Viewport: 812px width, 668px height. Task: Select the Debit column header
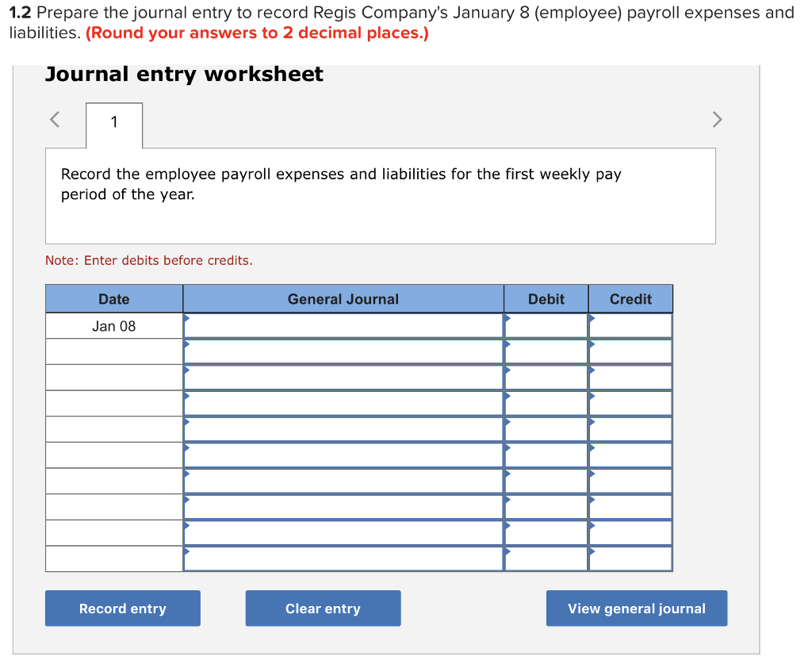coord(546,298)
